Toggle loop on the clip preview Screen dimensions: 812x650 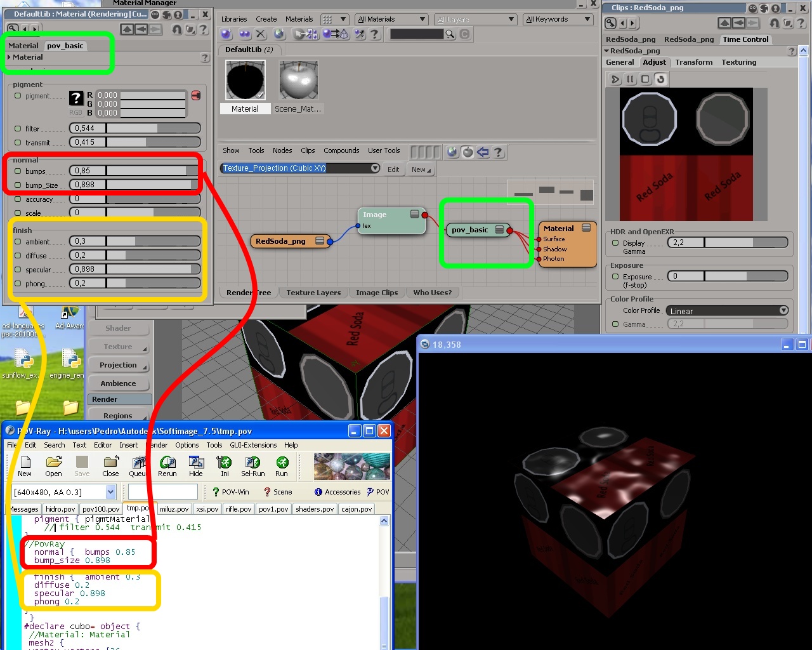click(660, 79)
